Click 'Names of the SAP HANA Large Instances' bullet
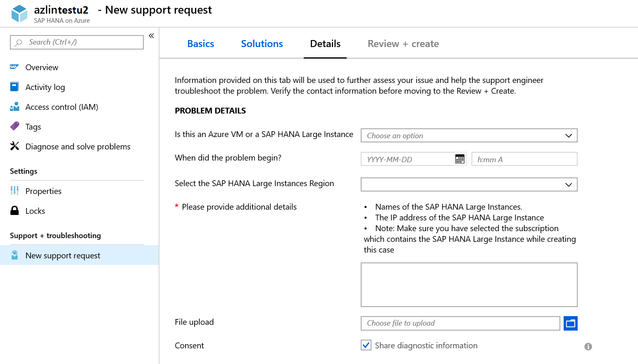The height and width of the screenshot is (364, 638). [x=449, y=207]
